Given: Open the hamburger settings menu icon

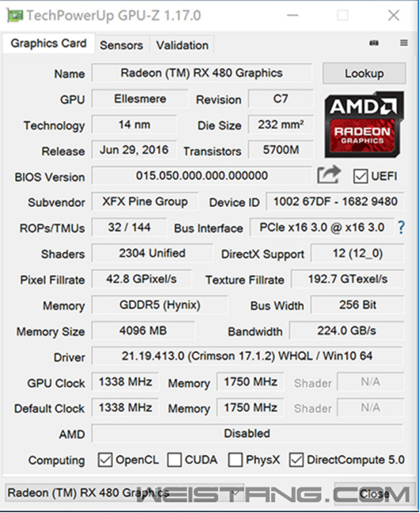Looking at the screenshot, I should click(404, 43).
